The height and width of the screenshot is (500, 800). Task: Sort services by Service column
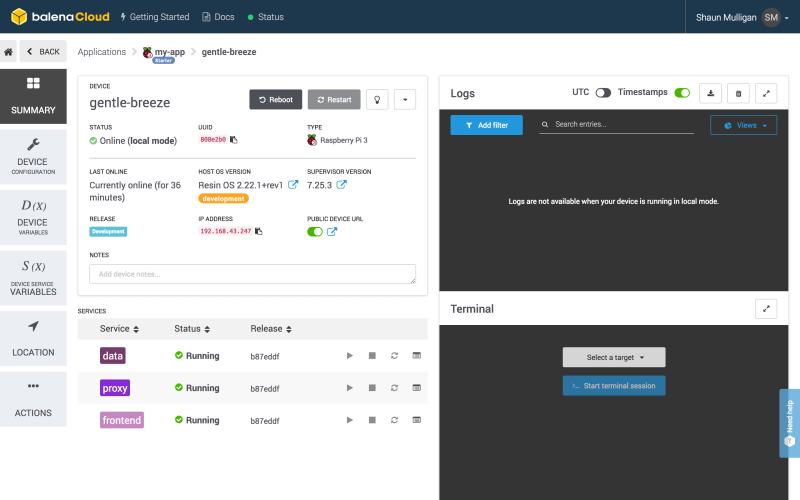(x=119, y=329)
